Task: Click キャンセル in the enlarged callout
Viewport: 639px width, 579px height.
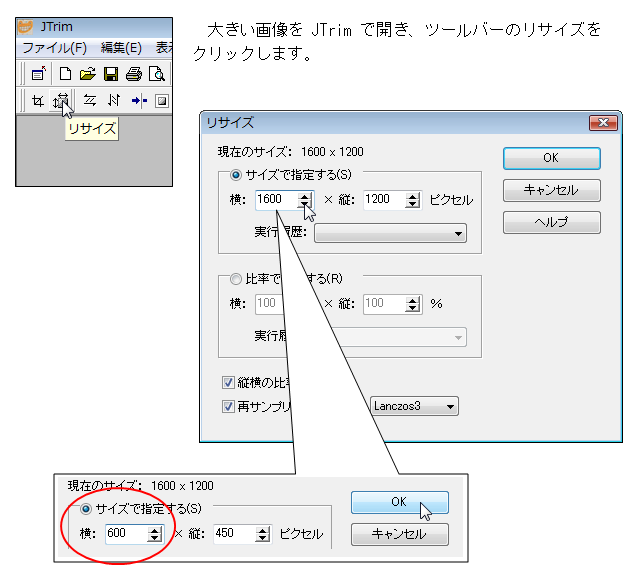Action: coord(400,534)
